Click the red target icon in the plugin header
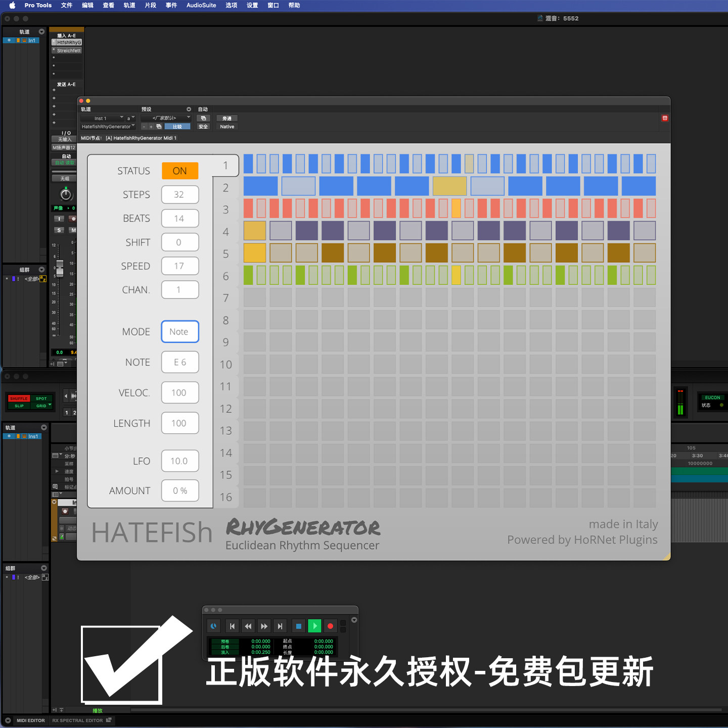The height and width of the screenshot is (728, 728). tap(665, 118)
